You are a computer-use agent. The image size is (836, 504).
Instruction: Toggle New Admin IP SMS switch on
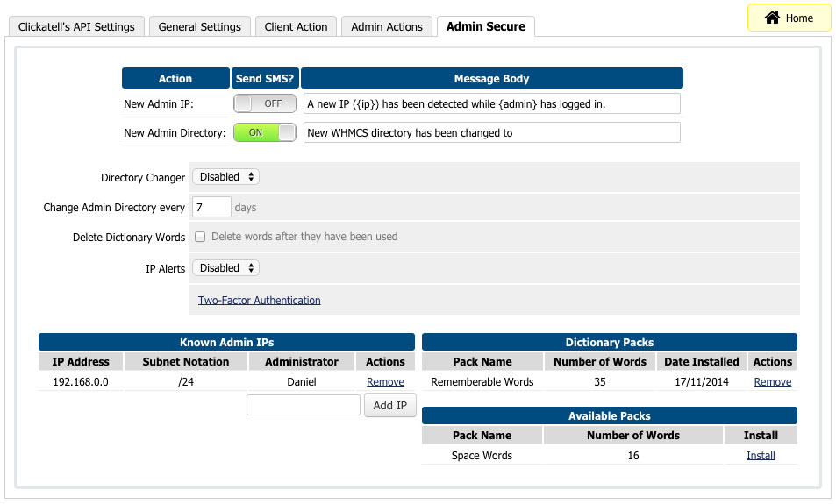tap(264, 103)
